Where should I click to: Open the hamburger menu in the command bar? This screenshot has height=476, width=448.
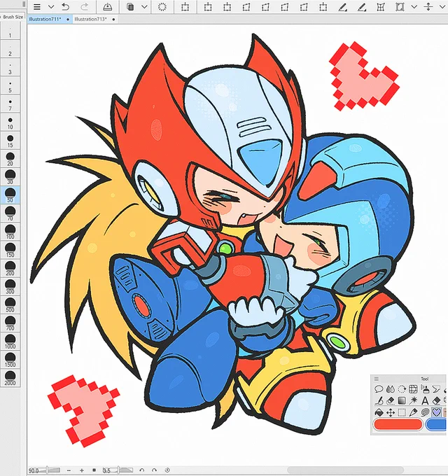37,7
